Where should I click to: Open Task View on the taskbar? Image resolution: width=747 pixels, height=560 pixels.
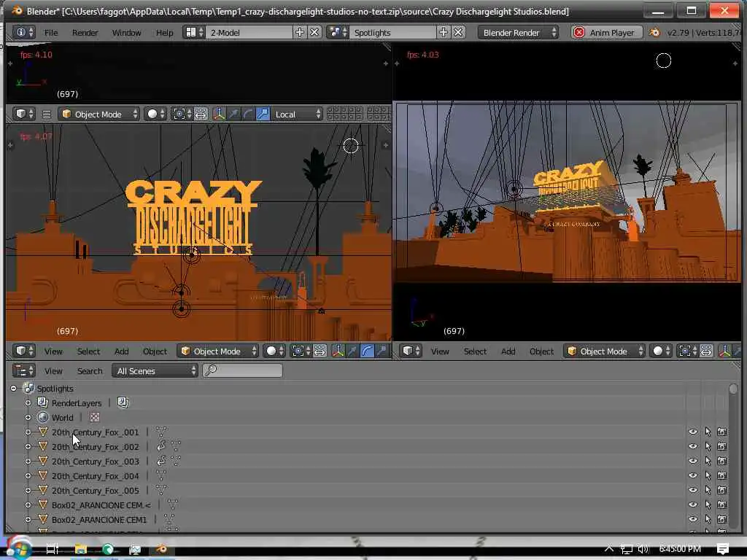52,549
